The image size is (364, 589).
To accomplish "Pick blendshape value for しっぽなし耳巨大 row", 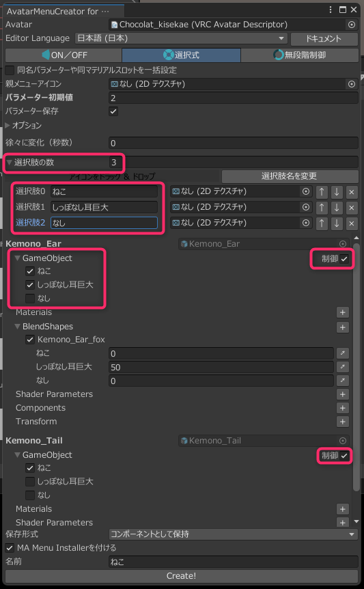I will click(343, 367).
